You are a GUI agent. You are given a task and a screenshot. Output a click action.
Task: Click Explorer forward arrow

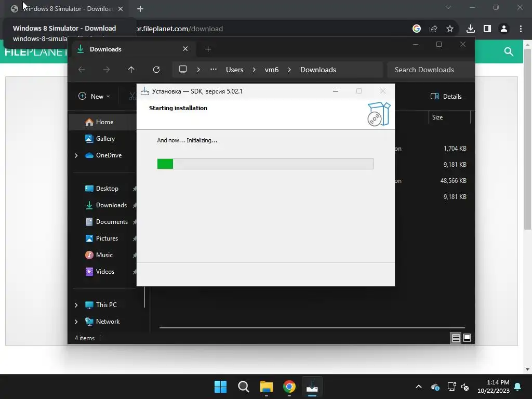click(107, 70)
